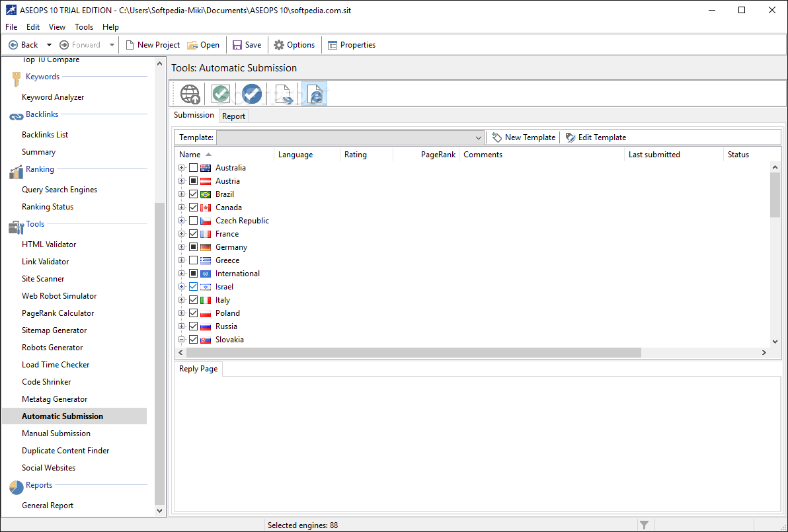Viewport: 788px width, 532px height.
Task: Click the globe upload submit icon
Action: coord(190,94)
